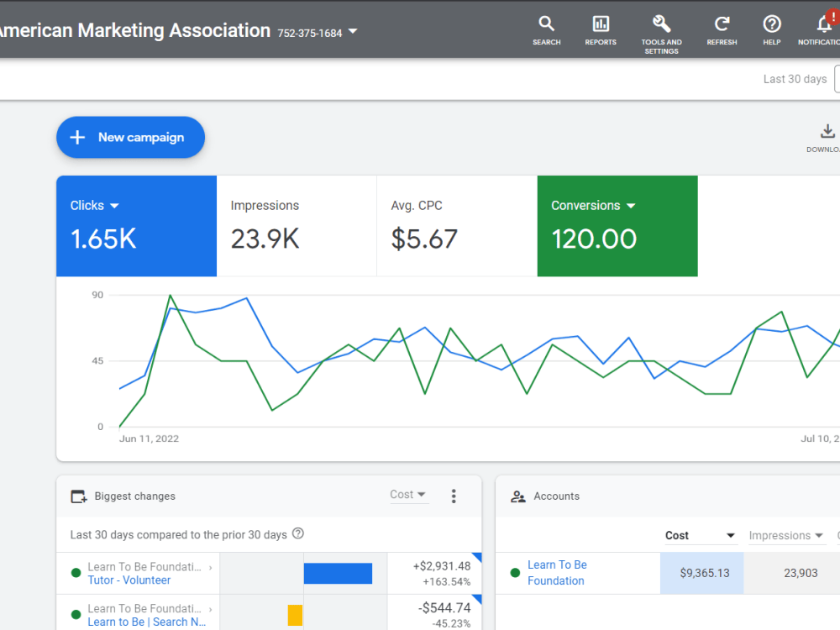
Task: Click help icon beside prior 30 days text
Action: (298, 533)
